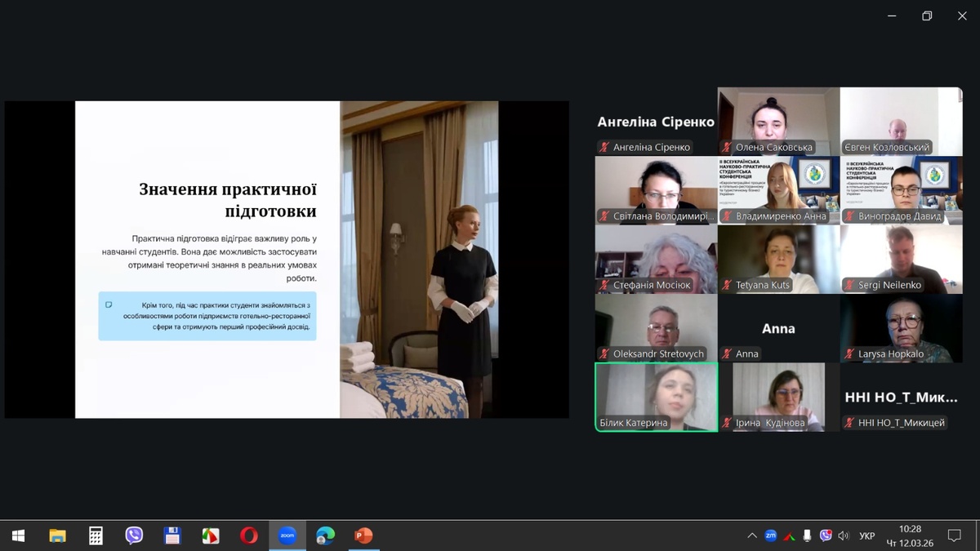Viewport: 980px width, 551px height.
Task: Open the Opera browser taskbar icon
Action: 248,535
